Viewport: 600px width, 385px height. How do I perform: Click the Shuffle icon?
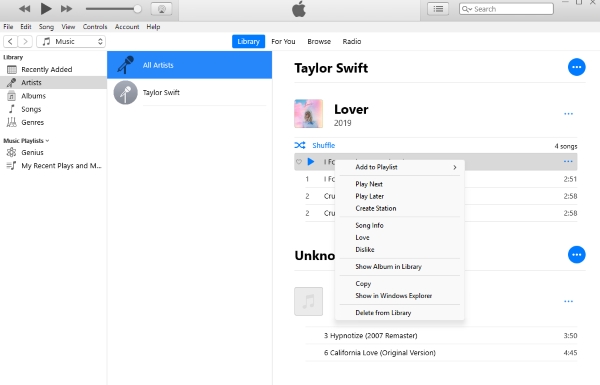pyautogui.click(x=300, y=145)
